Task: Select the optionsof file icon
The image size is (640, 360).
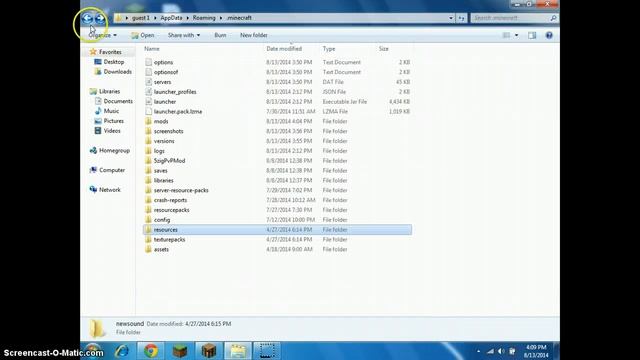Action: coord(149,72)
